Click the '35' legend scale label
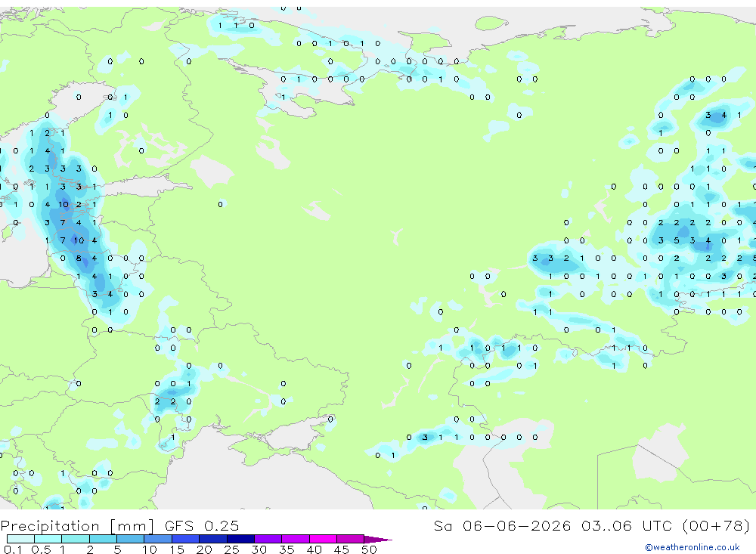Viewport: 756px width, 554px height. pyautogui.click(x=287, y=549)
